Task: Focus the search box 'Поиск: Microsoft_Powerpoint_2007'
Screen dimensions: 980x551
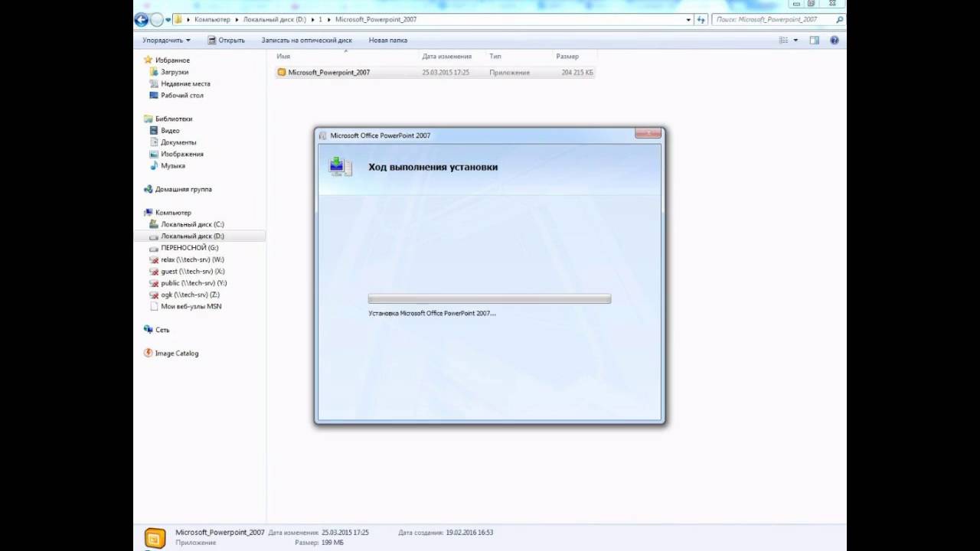Action: 778,19
